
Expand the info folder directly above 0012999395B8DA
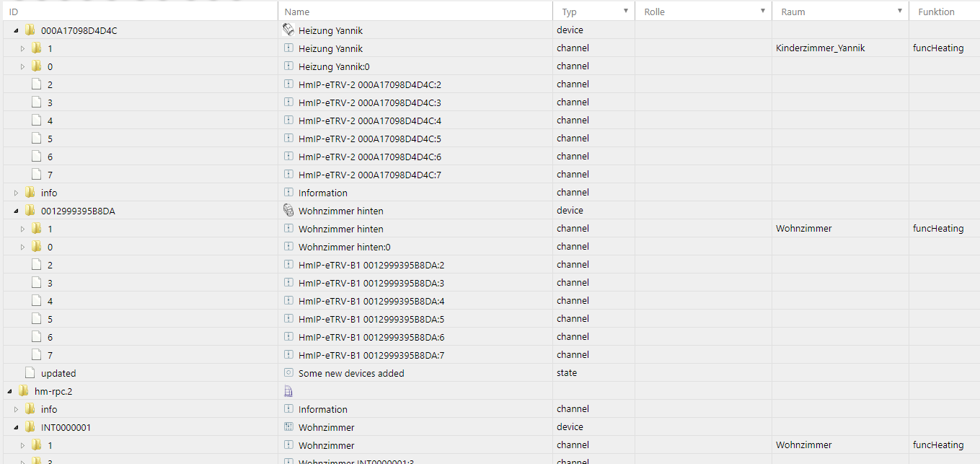point(16,193)
